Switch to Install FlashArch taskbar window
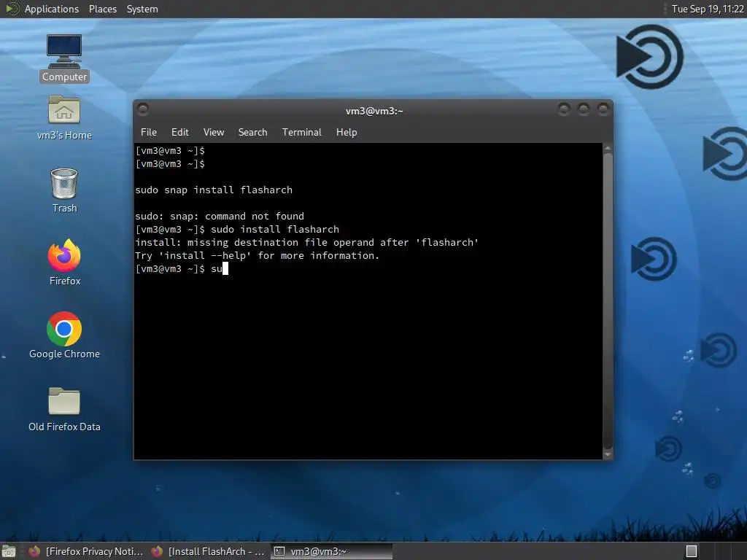This screenshot has width=747, height=560. coord(208,551)
